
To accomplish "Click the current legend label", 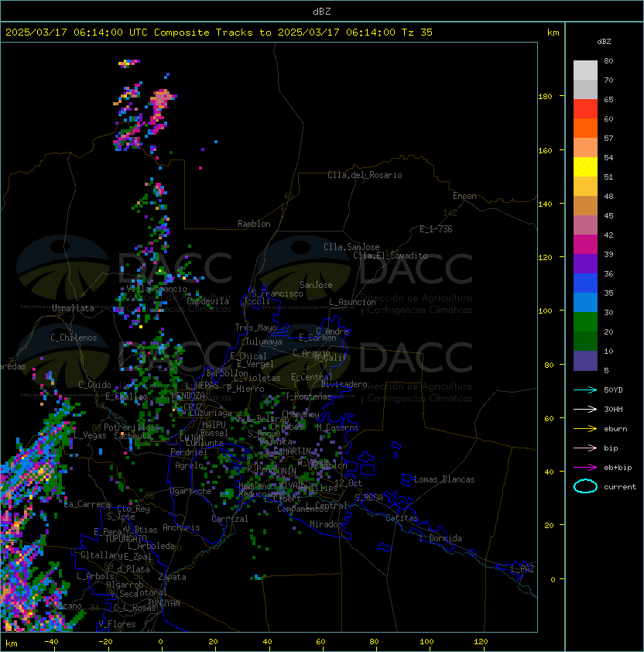I will pyautogui.click(x=620, y=486).
